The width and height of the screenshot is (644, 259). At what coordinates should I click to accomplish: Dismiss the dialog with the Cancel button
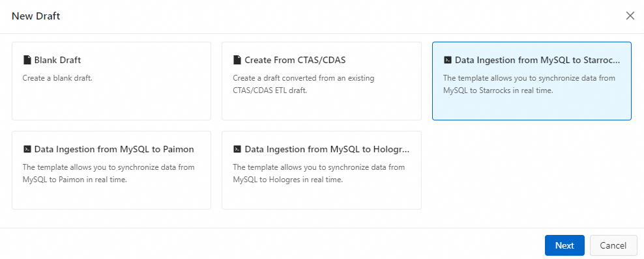[613, 245]
